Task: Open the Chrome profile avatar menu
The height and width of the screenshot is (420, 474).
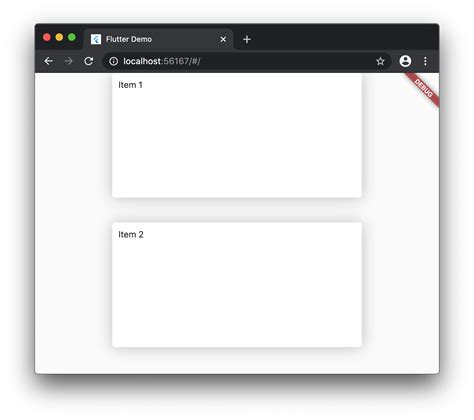Action: point(405,61)
